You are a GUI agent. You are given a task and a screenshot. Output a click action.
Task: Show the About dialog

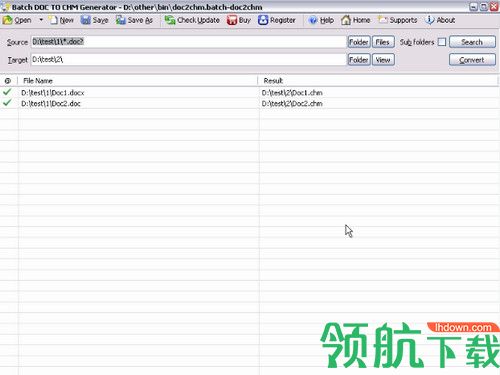[x=440, y=20]
